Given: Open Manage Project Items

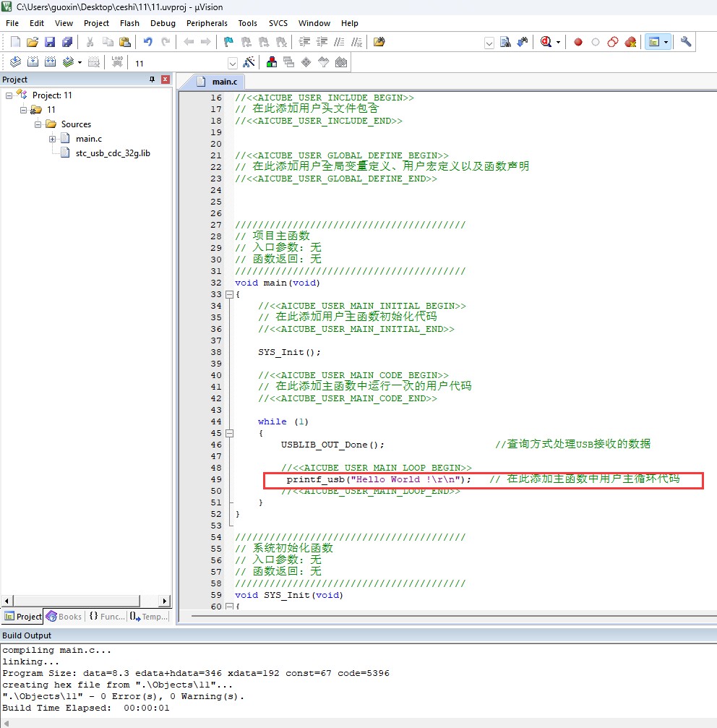Looking at the screenshot, I should point(272,62).
